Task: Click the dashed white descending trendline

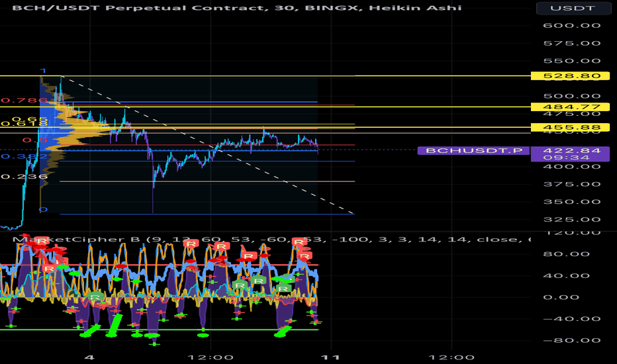Action: pos(209,144)
